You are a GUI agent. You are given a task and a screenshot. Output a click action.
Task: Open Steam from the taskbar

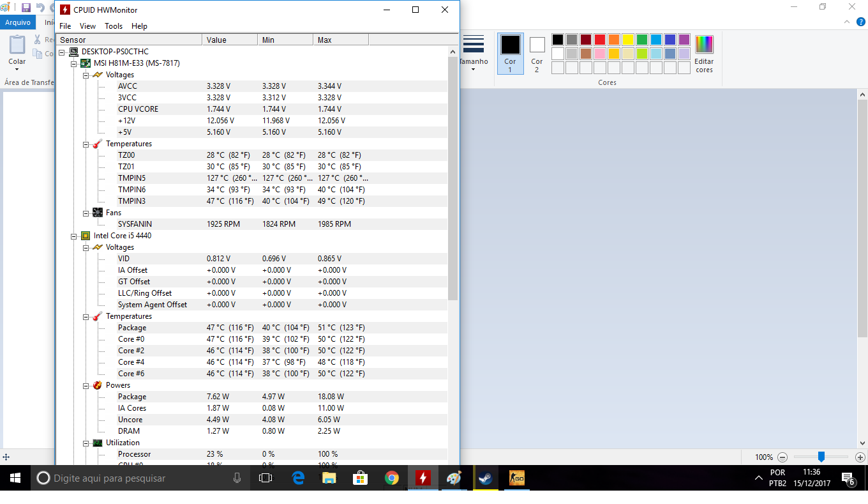[485, 478]
